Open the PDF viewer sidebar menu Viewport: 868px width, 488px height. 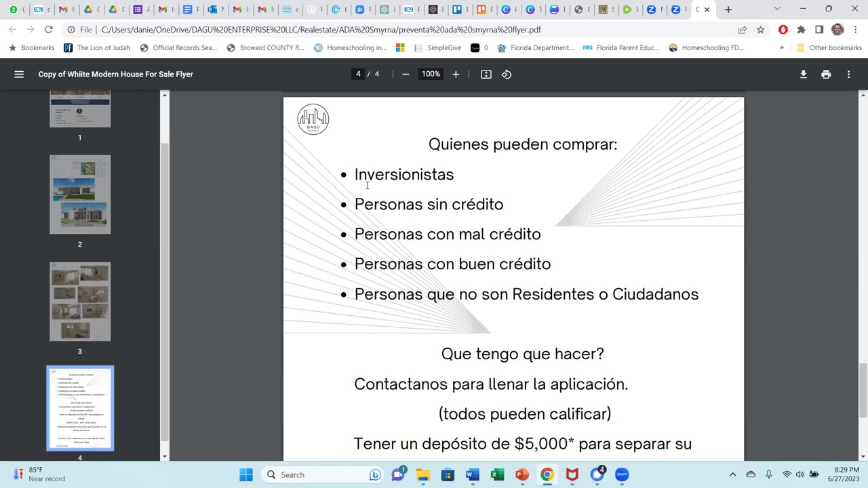19,75
